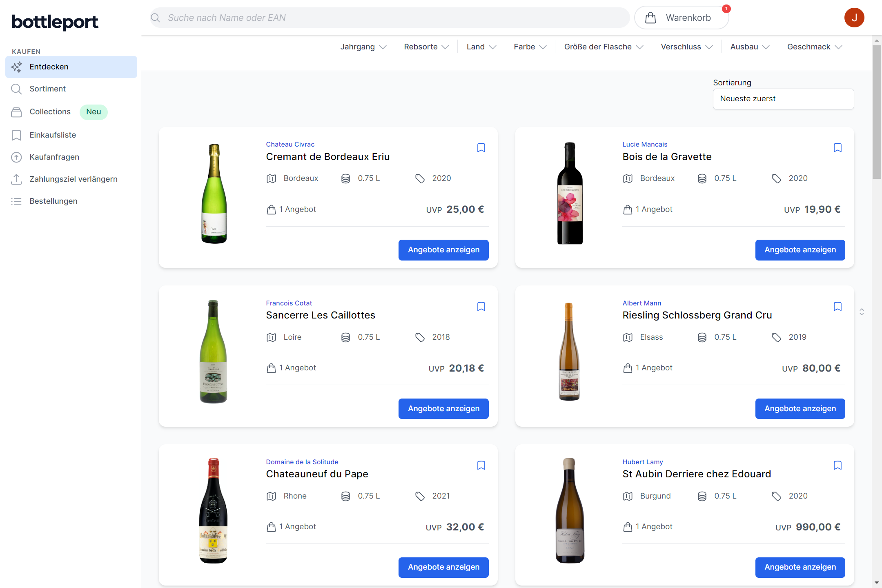Expand the Land filter

pos(481,47)
